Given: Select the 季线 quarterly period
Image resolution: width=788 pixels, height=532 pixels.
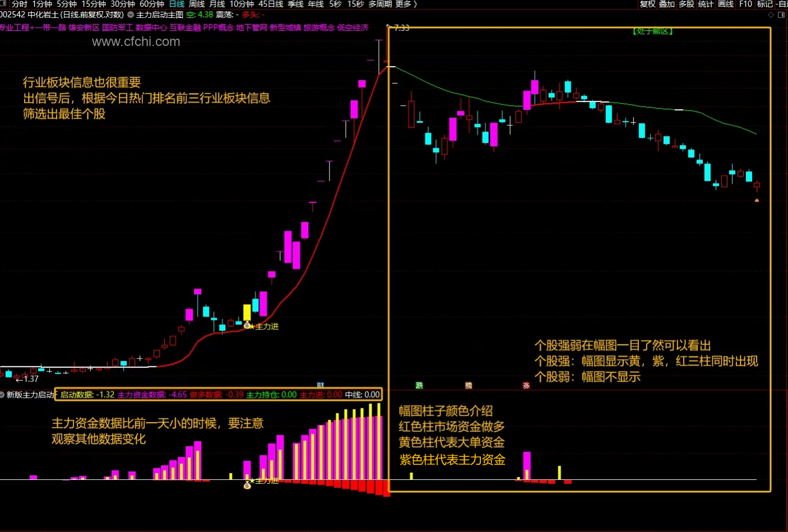Looking at the screenshot, I should click(x=295, y=4).
